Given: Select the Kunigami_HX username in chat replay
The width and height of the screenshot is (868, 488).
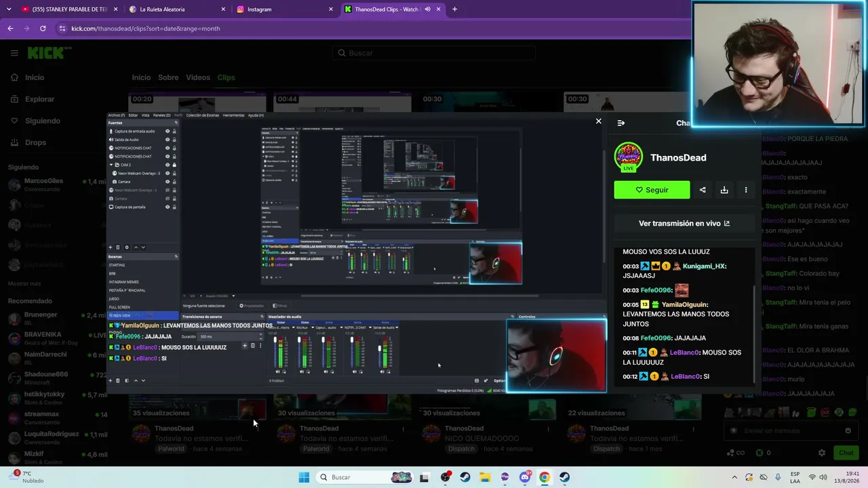Looking at the screenshot, I should [705, 266].
